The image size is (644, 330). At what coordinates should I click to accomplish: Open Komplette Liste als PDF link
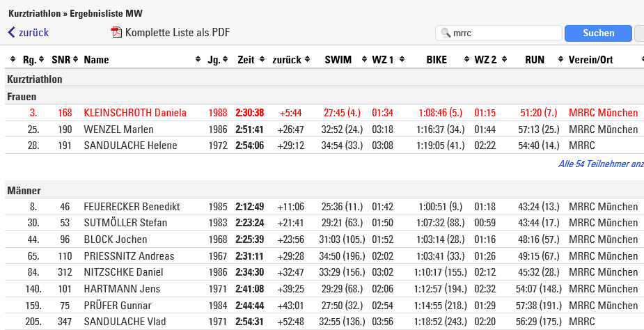(177, 33)
